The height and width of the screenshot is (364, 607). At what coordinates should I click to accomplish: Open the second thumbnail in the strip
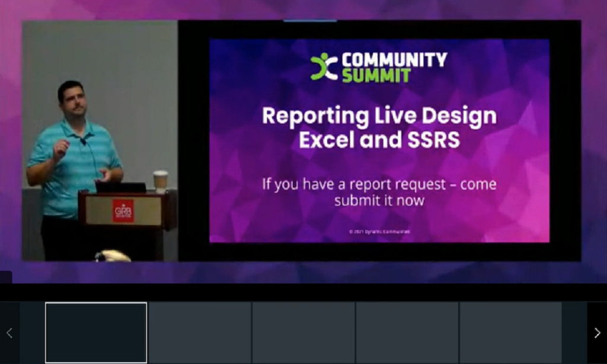pos(200,333)
